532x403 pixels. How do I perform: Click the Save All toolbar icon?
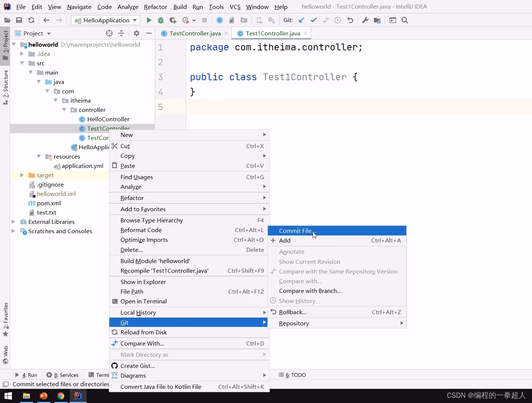(x=19, y=20)
